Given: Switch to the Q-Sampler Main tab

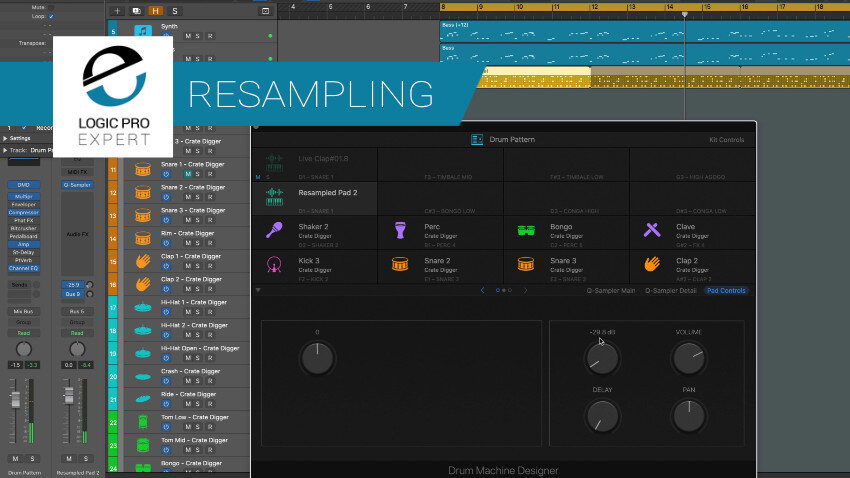Looking at the screenshot, I should point(611,290).
